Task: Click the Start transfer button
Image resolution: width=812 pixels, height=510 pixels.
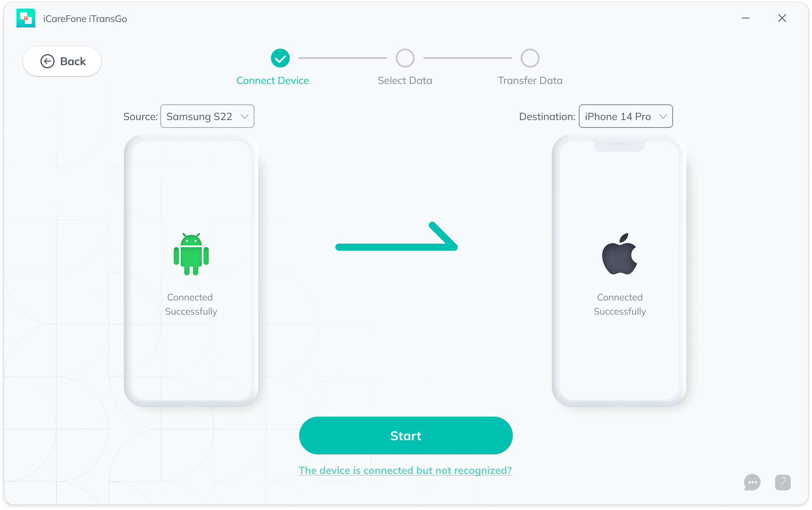Action: coord(406,435)
